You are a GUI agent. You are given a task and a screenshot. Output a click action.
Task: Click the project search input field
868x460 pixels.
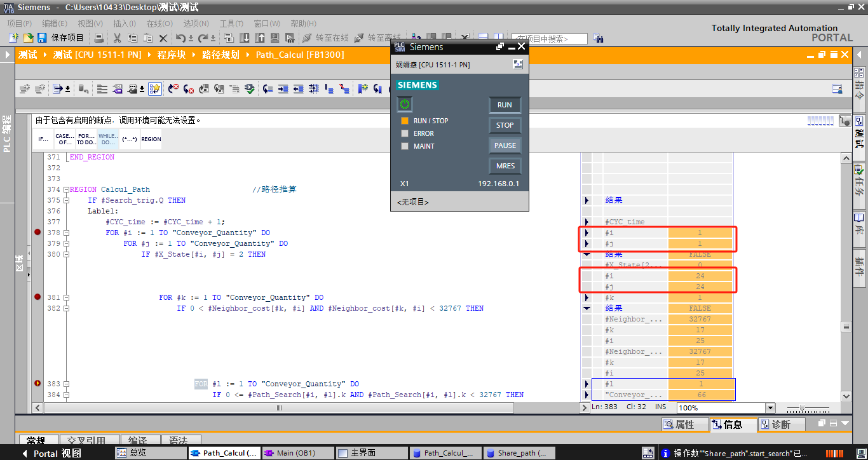[x=550, y=39]
